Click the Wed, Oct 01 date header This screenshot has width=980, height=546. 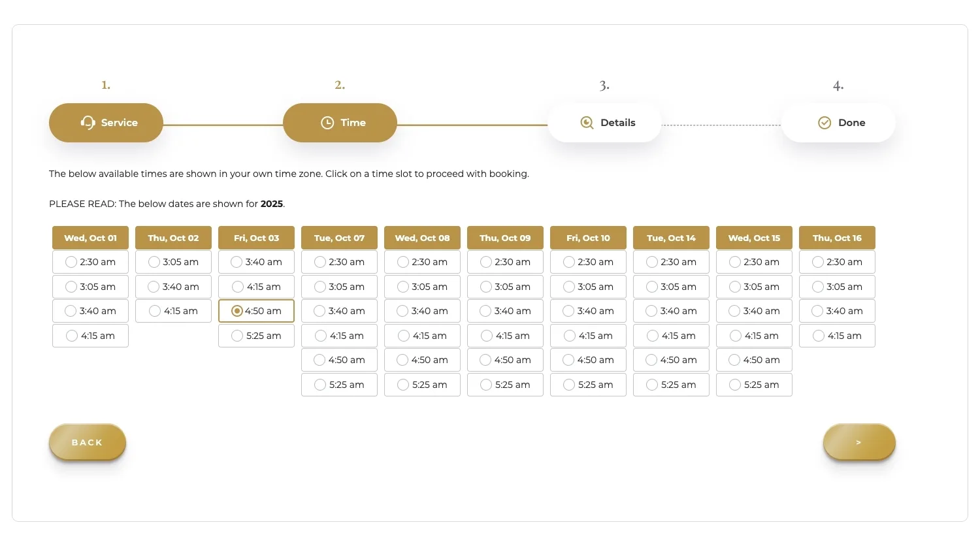coord(90,238)
